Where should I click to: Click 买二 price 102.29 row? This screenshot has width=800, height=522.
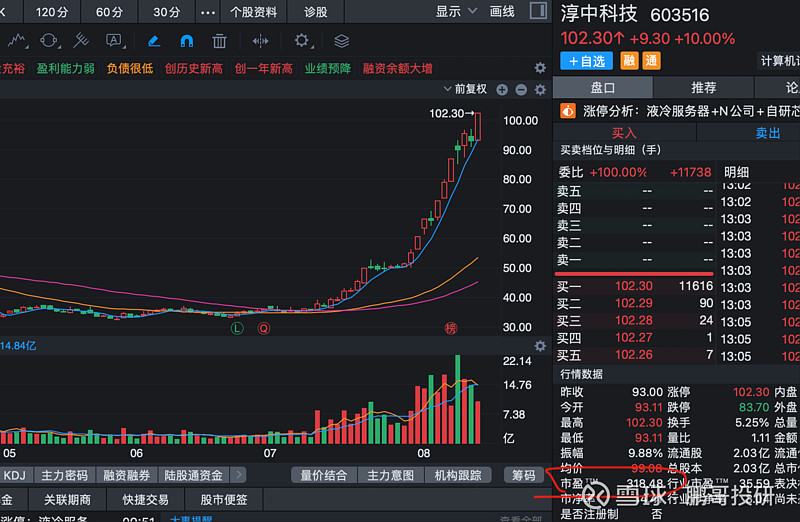pyautogui.click(x=634, y=303)
